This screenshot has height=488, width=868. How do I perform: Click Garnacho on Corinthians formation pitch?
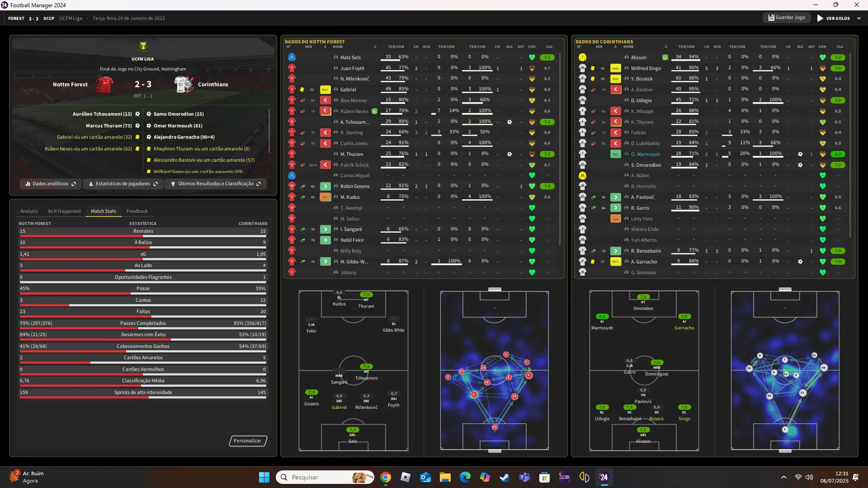tap(684, 322)
